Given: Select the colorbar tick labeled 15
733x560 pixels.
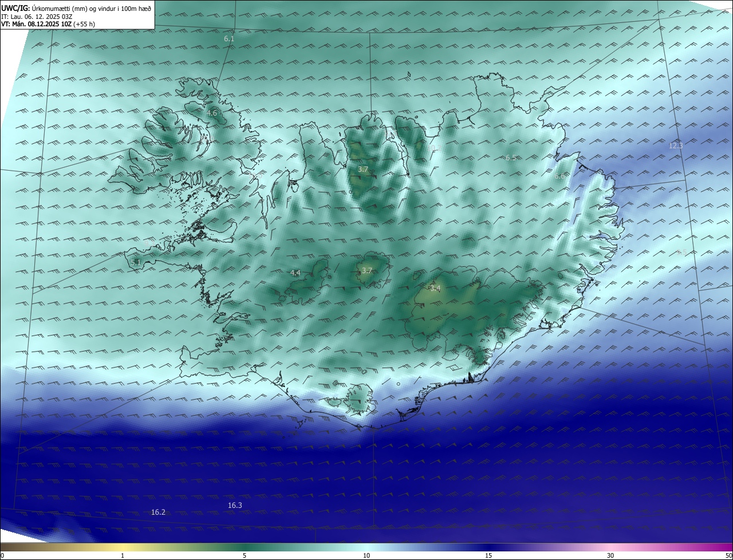Looking at the screenshot, I should pyautogui.click(x=488, y=556).
